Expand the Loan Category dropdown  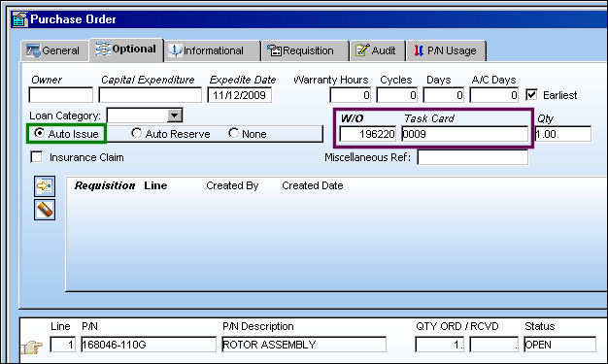click(x=175, y=116)
